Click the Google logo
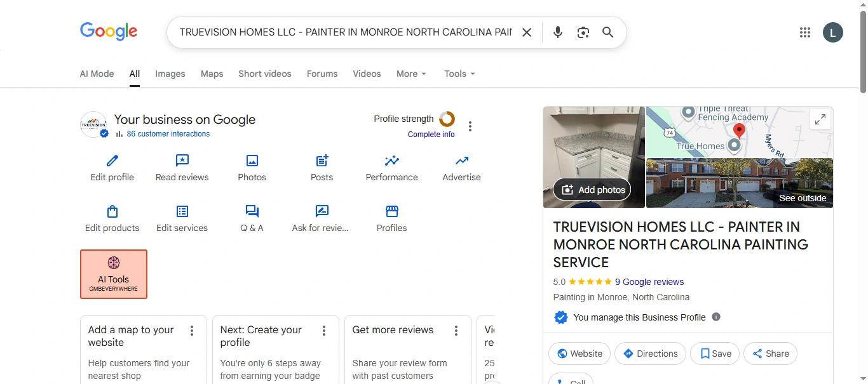This screenshot has width=868, height=384. click(109, 32)
